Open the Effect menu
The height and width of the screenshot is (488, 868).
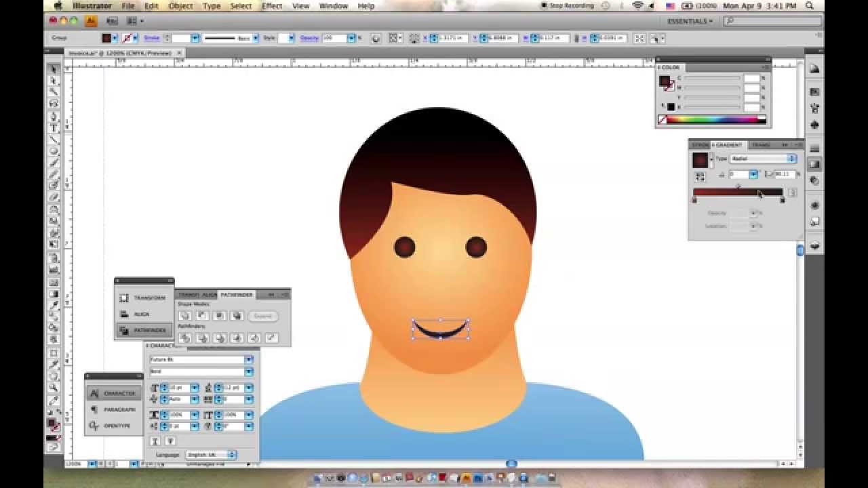click(272, 6)
